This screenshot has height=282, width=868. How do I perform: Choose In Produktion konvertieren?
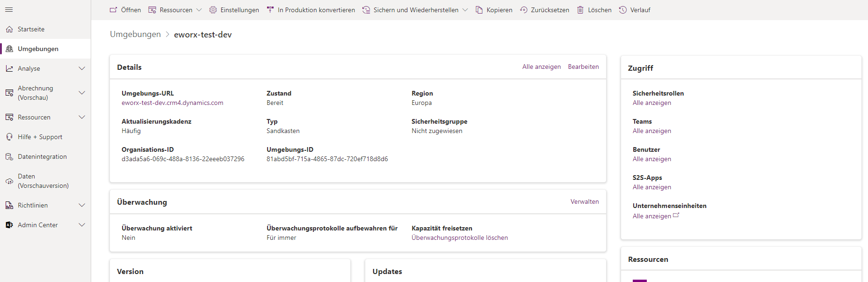point(311,10)
